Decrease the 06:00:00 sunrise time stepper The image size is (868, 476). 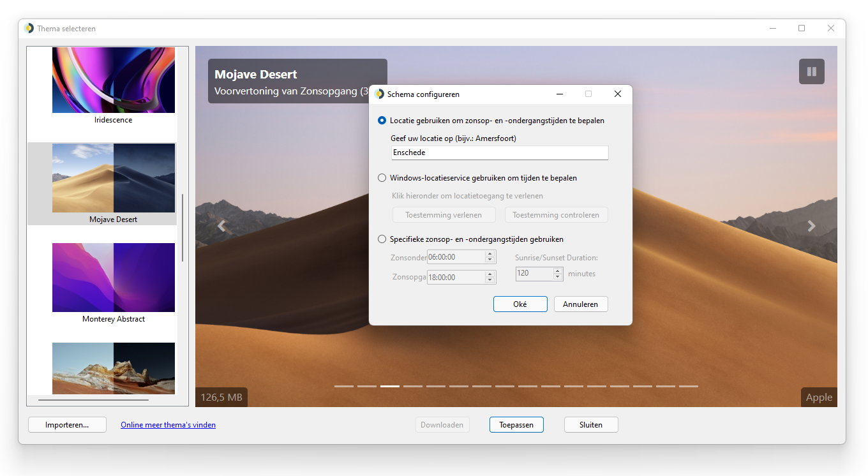(x=490, y=260)
